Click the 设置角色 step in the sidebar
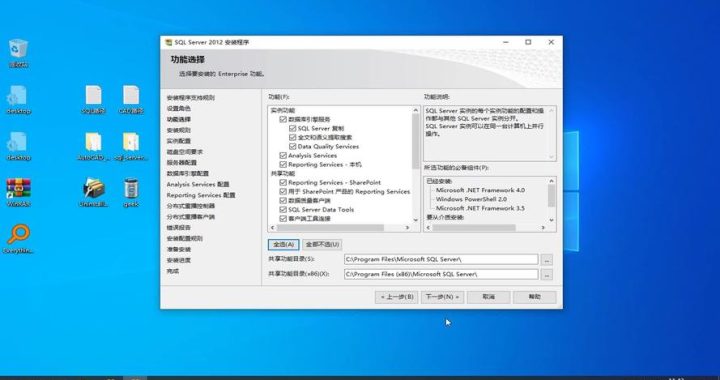Screen dimensions: 720x380 point(179,108)
